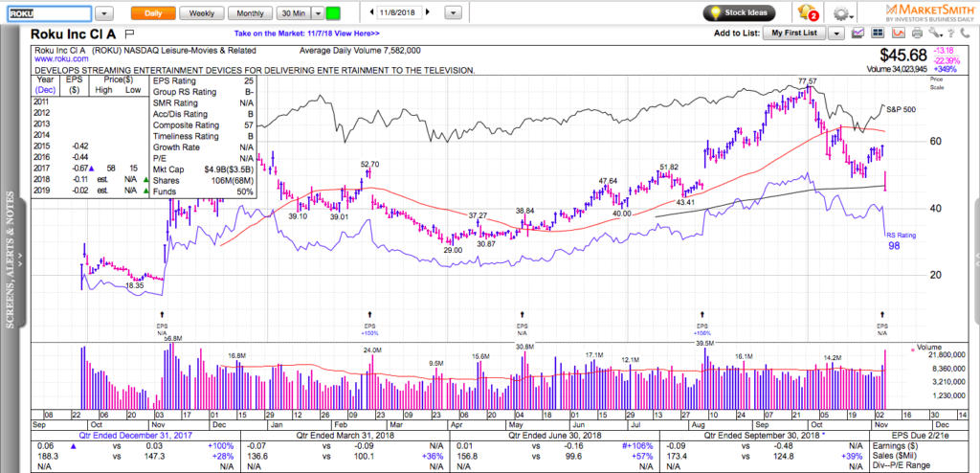Click the Stock Ideas lightbulb button
This screenshot has height=473, width=980.
tap(739, 12)
